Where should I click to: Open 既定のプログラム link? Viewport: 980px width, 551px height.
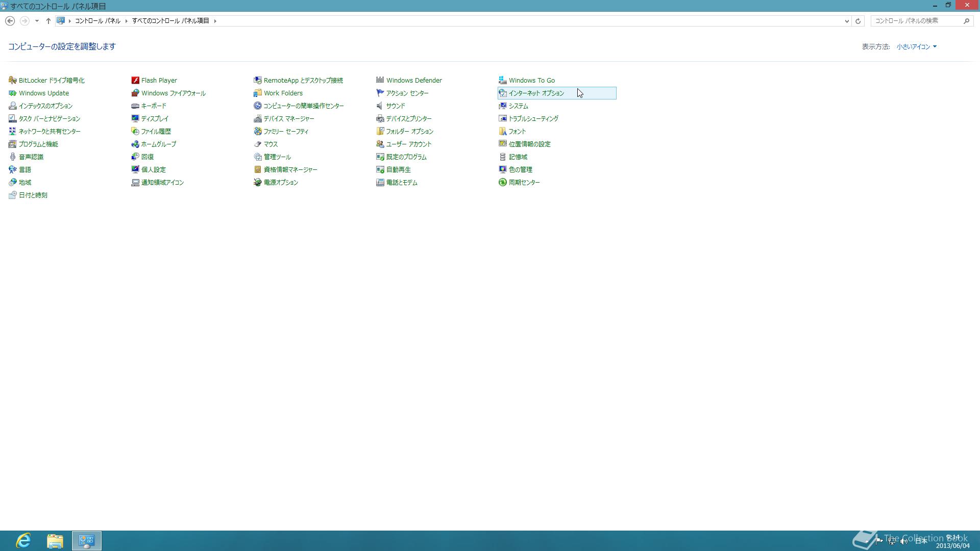coord(406,157)
